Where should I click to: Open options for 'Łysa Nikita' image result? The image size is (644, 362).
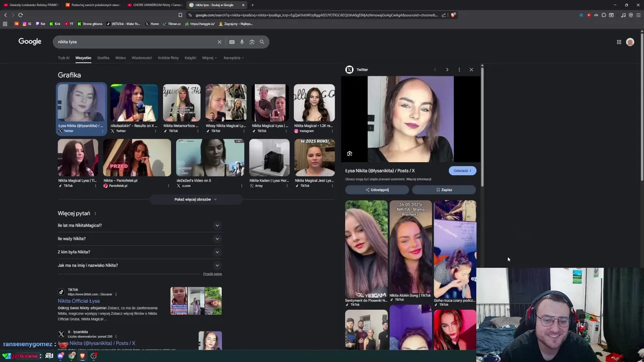click(103, 131)
